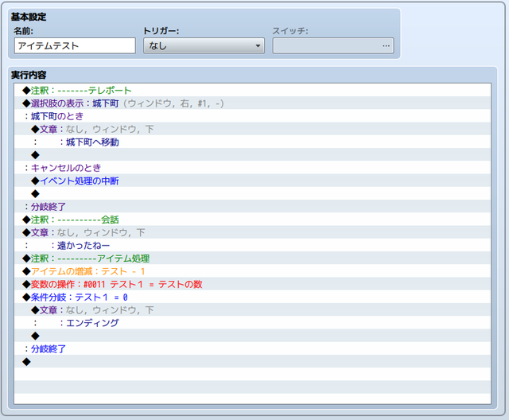Select the 条件分岐 テスト1 = 0 line

(x=253, y=297)
